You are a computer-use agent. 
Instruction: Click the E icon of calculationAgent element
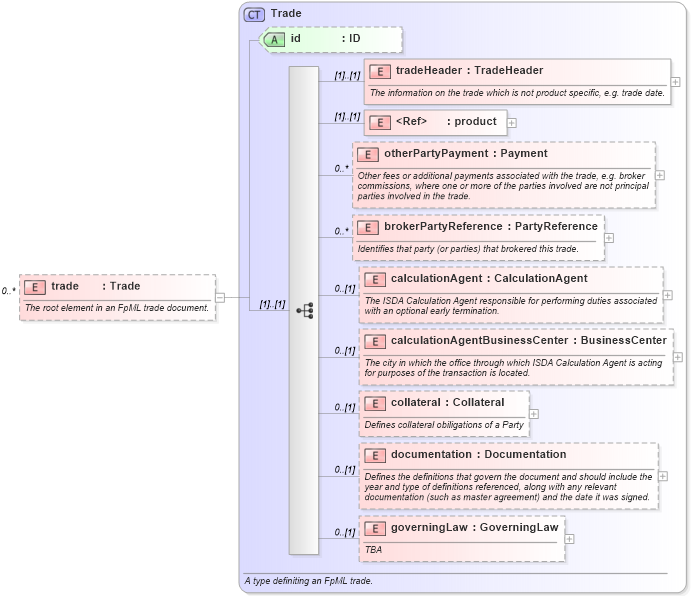click(x=375, y=279)
